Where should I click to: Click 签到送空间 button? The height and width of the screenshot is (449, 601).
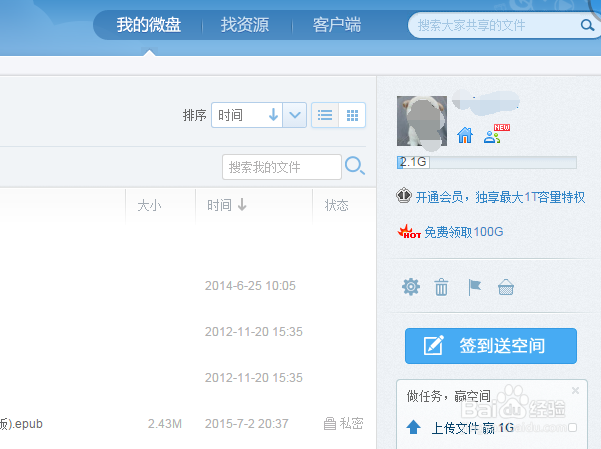click(x=491, y=346)
